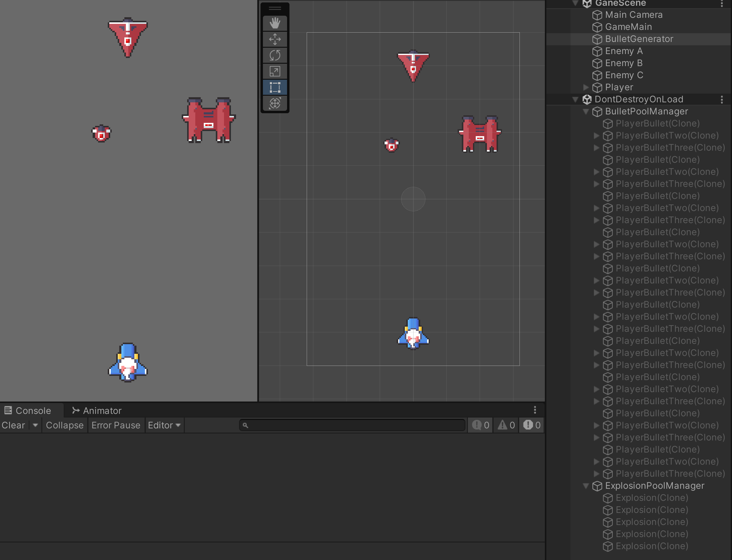
Task: Collapse the BulletPoolManager tree node
Action: (586, 112)
